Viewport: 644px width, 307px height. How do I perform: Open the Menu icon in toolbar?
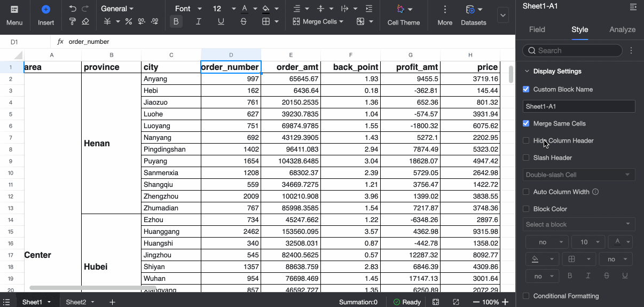click(x=14, y=10)
